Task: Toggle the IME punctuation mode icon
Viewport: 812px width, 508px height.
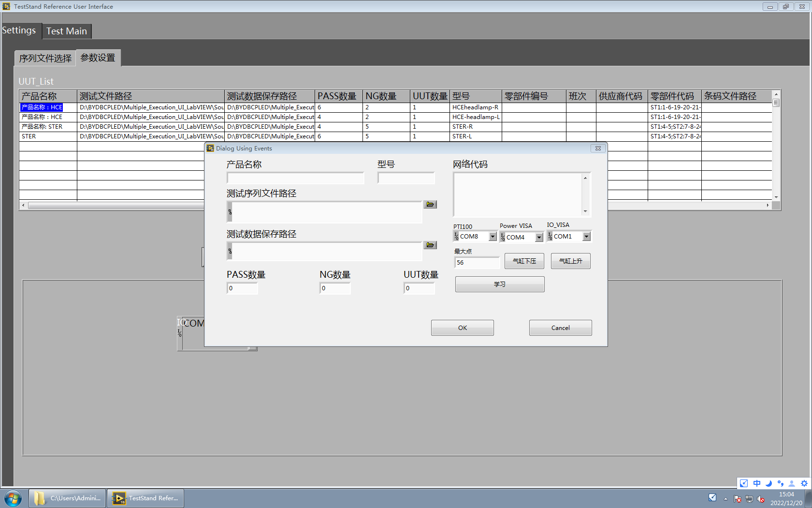Action: [780, 483]
